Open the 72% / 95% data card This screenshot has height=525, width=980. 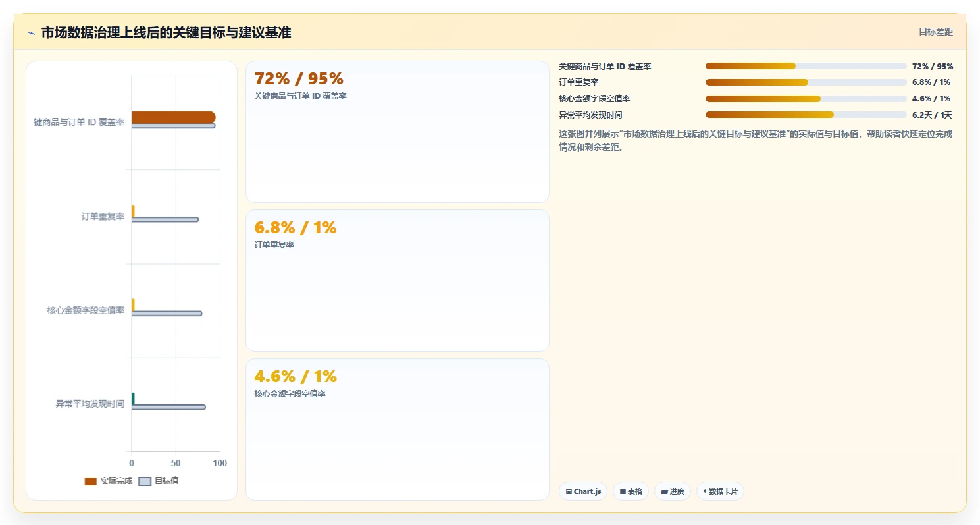pos(398,132)
